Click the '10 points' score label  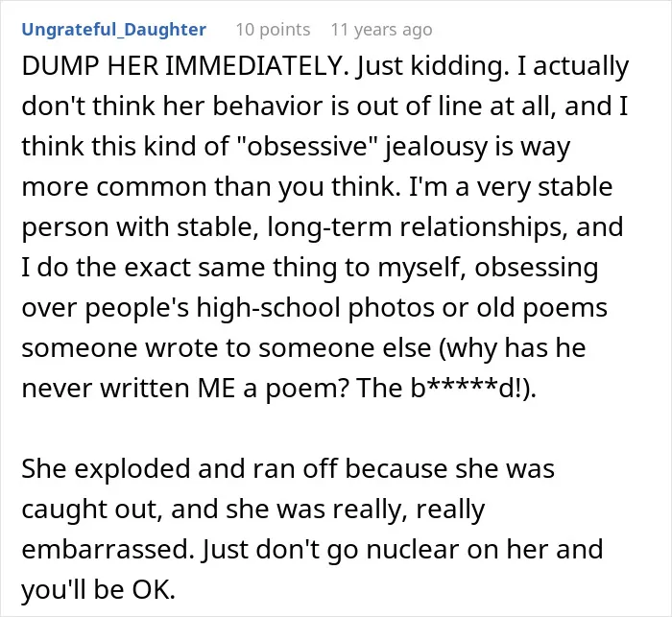tap(273, 30)
